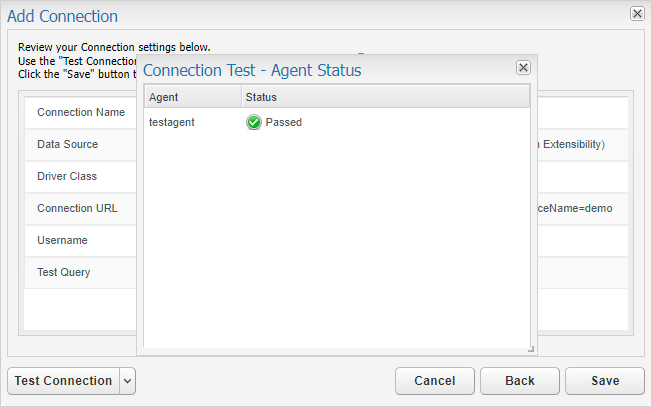
Task: Grab the popup resize handle corner
Action: click(x=531, y=349)
